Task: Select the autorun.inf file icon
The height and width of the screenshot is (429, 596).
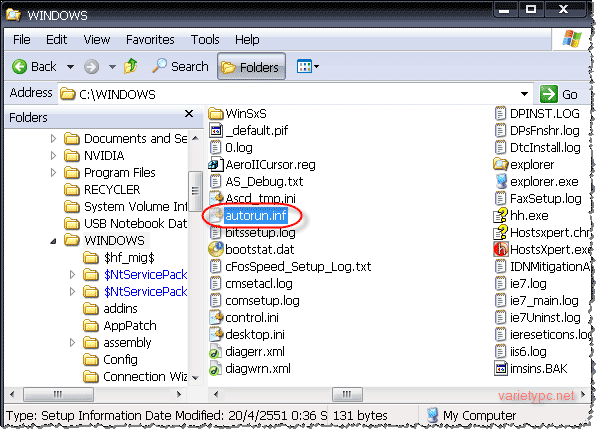Action: click(x=216, y=215)
